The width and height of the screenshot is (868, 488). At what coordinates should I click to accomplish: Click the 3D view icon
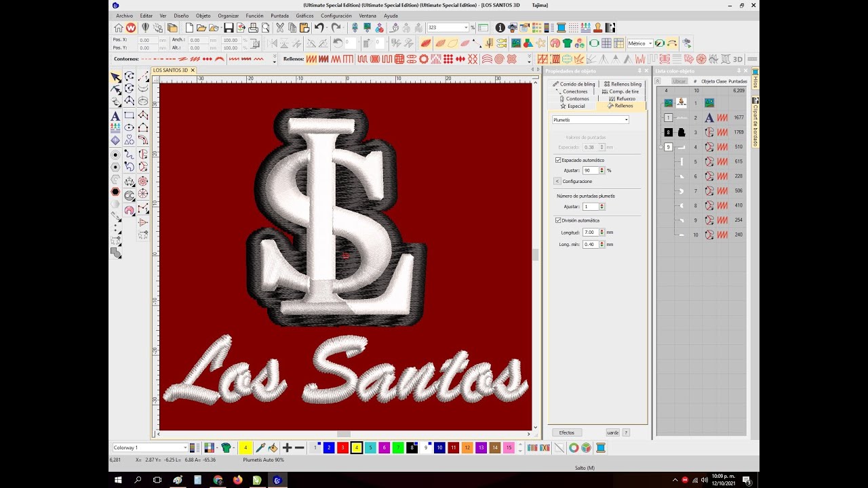(x=738, y=59)
